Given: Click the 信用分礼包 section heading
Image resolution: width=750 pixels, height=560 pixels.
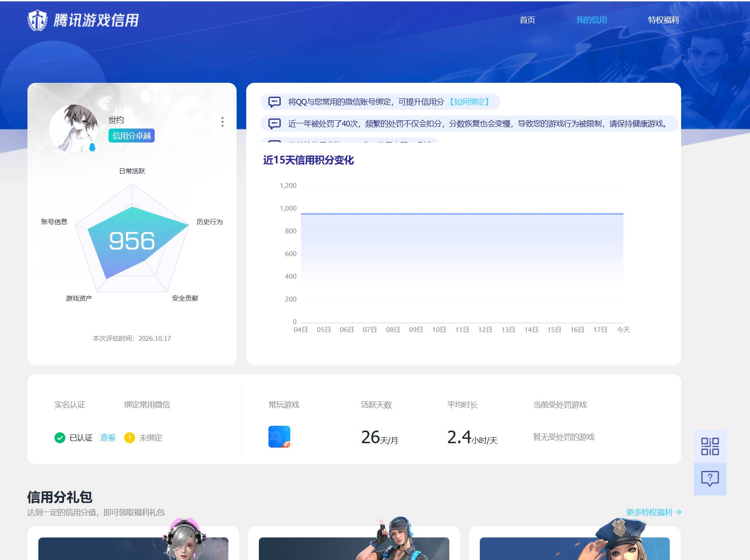Looking at the screenshot, I should pyautogui.click(x=60, y=497).
